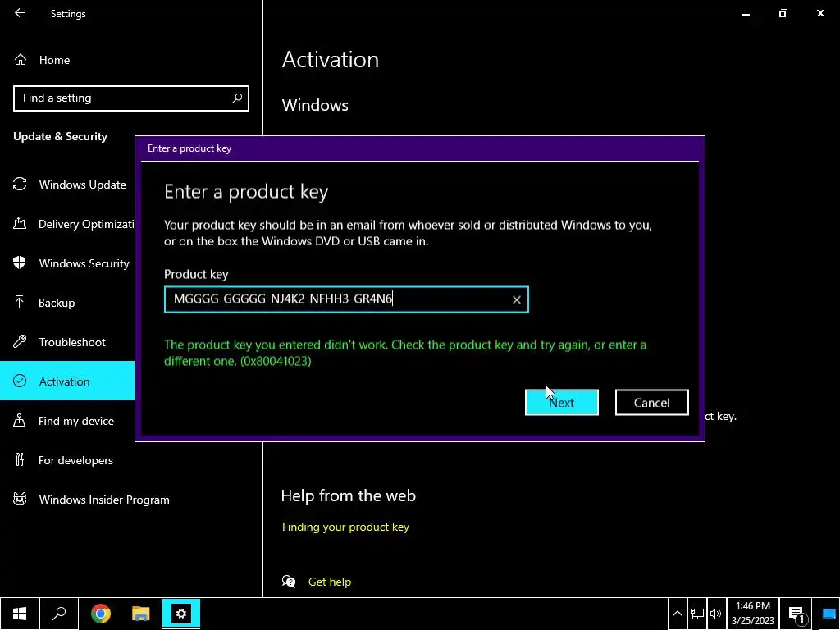Click the For developers tools icon
840x630 pixels.
click(x=20, y=459)
